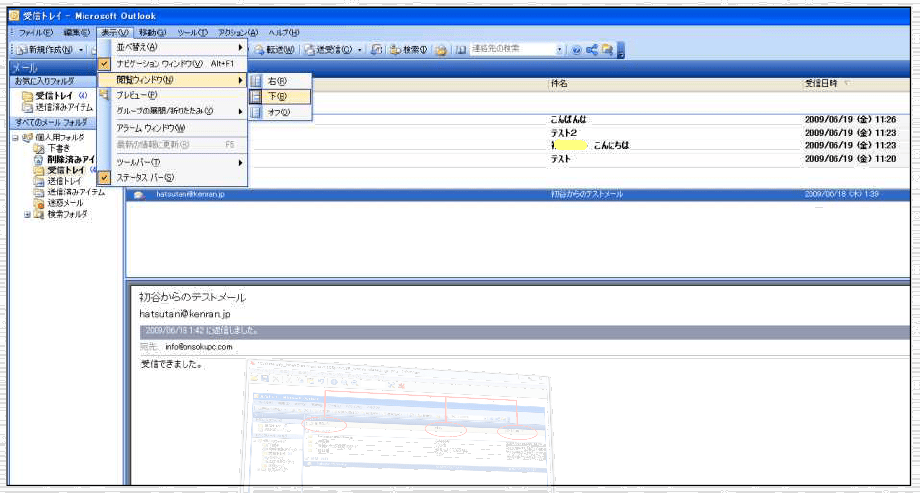
Task: Turn reading pane オフ (Off)
Action: click(x=280, y=112)
